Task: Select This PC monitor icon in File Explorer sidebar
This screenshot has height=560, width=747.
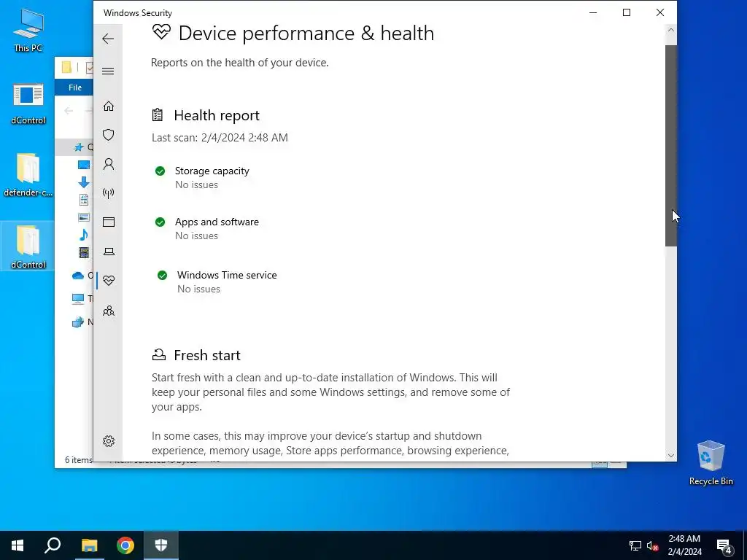Action: click(x=77, y=298)
